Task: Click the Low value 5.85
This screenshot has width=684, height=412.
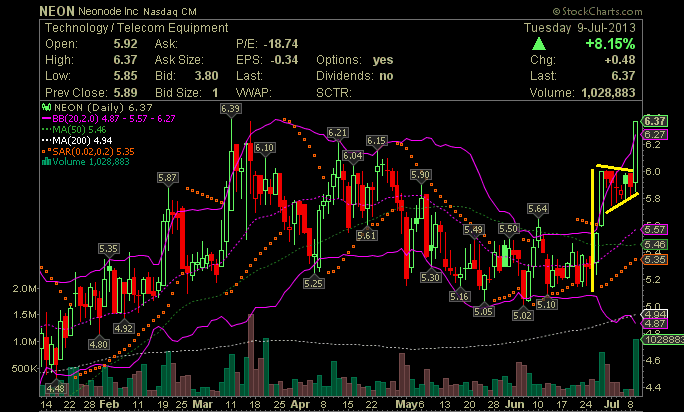Action: pyautogui.click(x=126, y=76)
